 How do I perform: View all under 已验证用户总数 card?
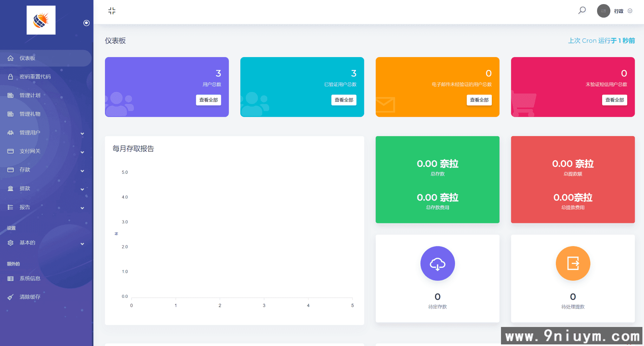click(x=344, y=100)
